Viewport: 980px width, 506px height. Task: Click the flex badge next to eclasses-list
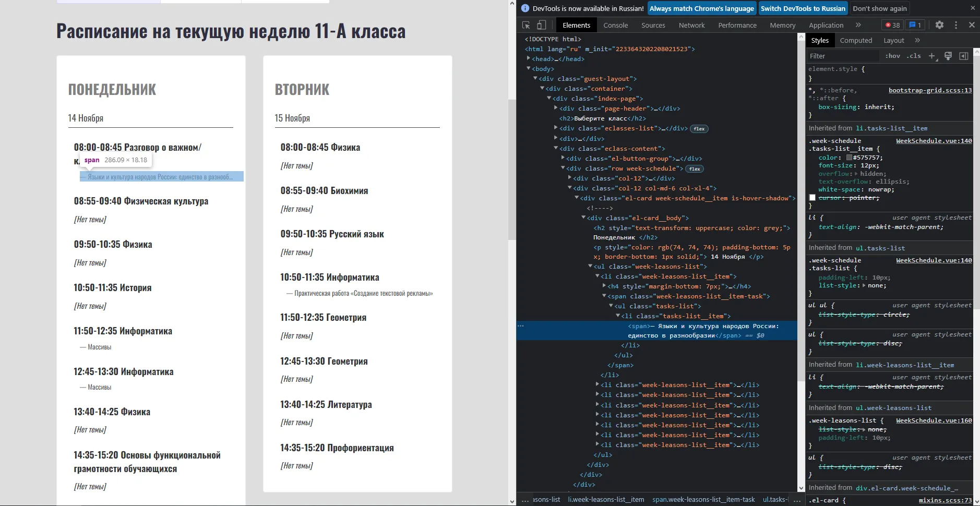[x=699, y=129]
